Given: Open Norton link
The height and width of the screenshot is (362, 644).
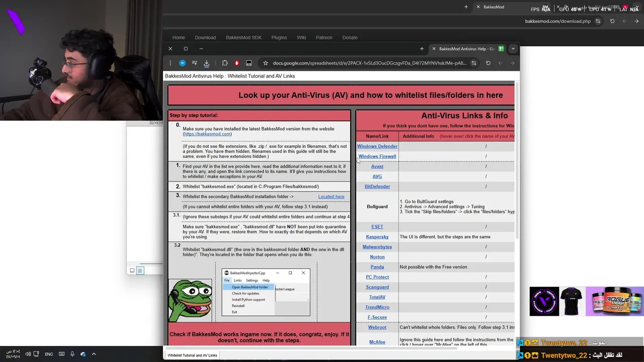Looking at the screenshot, I should (x=377, y=257).
